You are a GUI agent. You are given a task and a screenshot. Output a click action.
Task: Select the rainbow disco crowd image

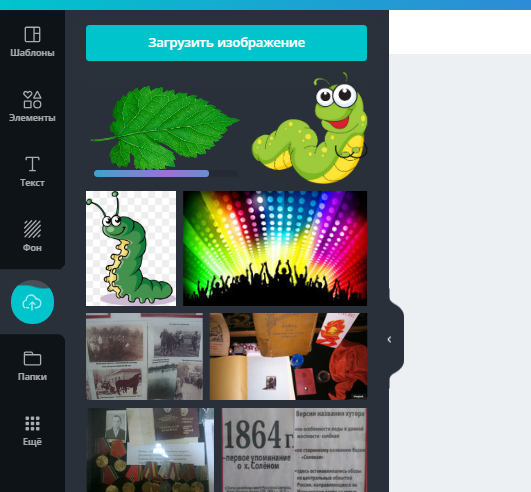pyautogui.click(x=275, y=248)
